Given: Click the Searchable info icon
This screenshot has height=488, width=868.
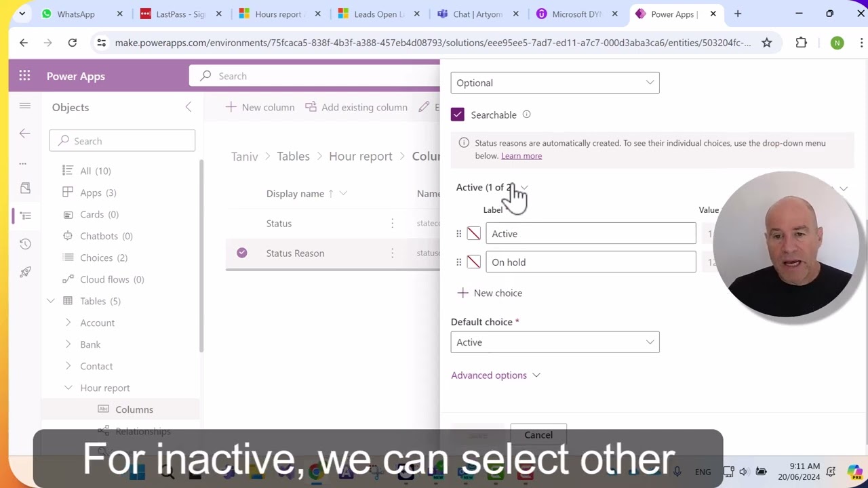Looking at the screenshot, I should tap(526, 115).
